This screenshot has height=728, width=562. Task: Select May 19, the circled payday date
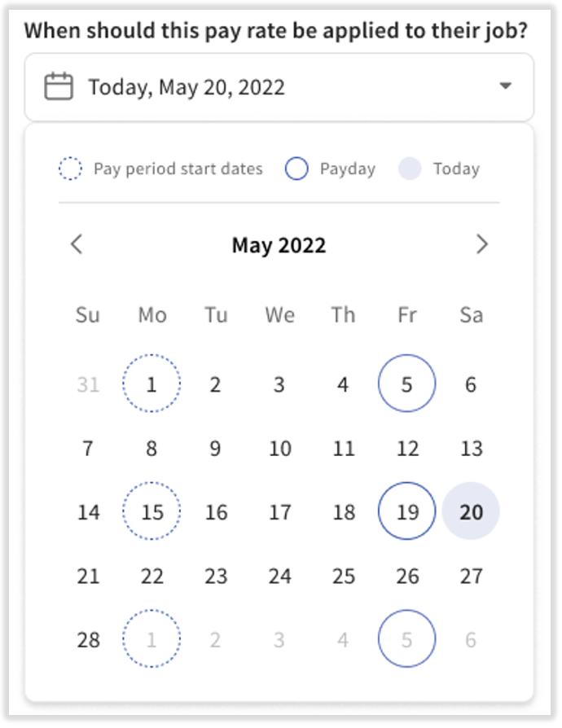point(407,511)
